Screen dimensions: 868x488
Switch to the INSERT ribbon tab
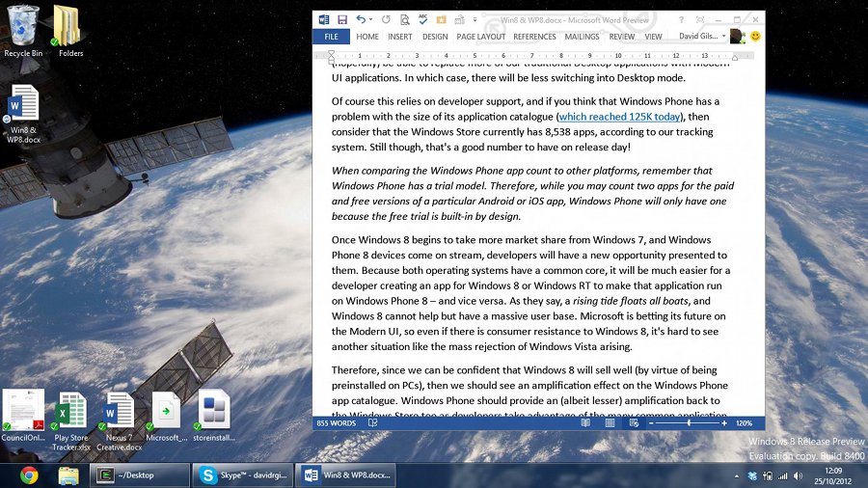399,37
